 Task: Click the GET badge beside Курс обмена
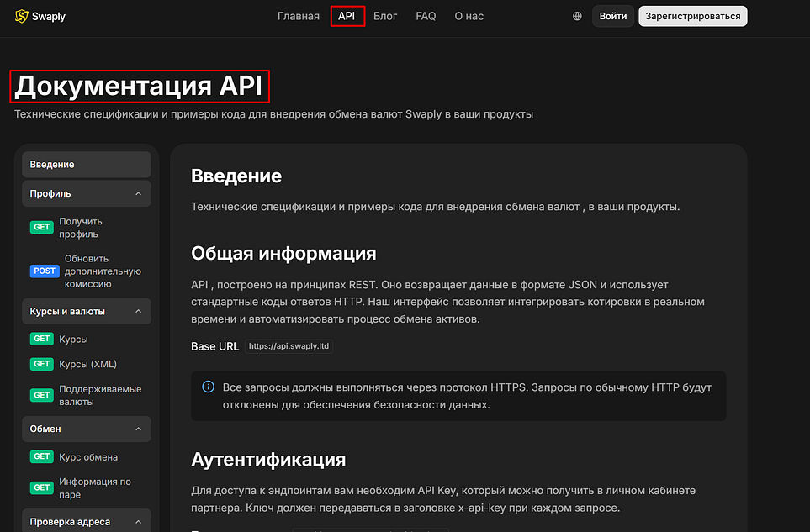tap(42, 456)
